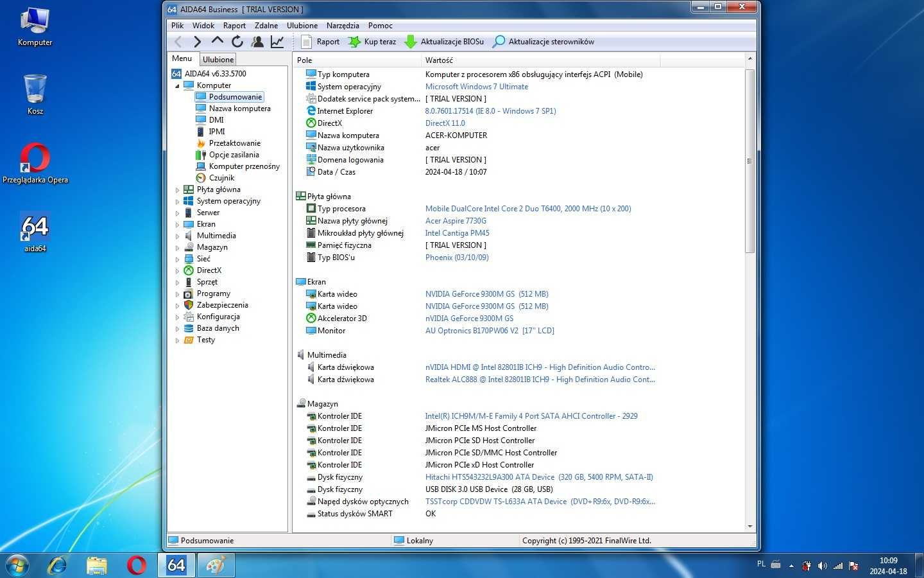Open the Zdalne menu

(x=266, y=26)
